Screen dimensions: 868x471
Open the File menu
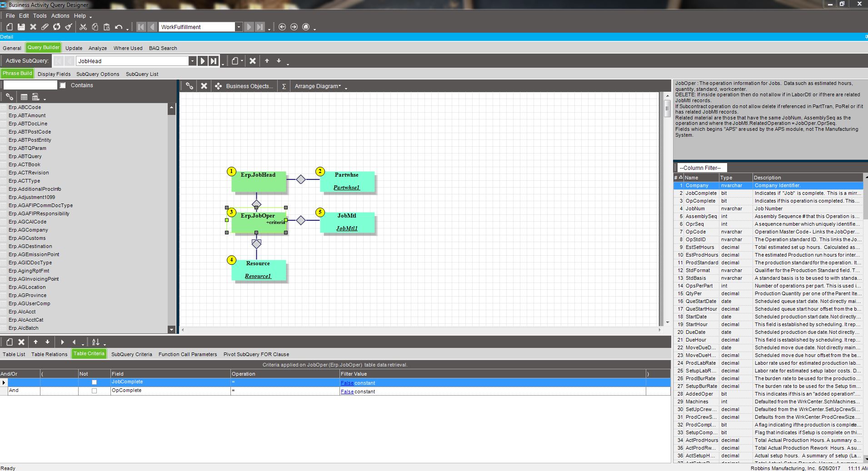tap(10, 15)
